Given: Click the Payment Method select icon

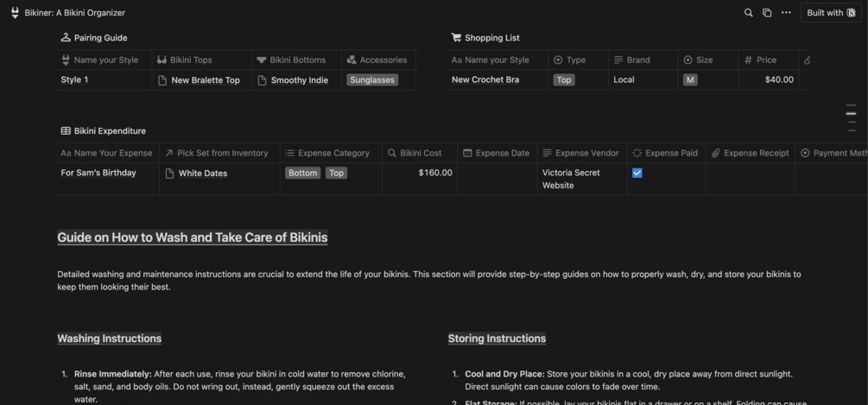Looking at the screenshot, I should pyautogui.click(x=805, y=153).
